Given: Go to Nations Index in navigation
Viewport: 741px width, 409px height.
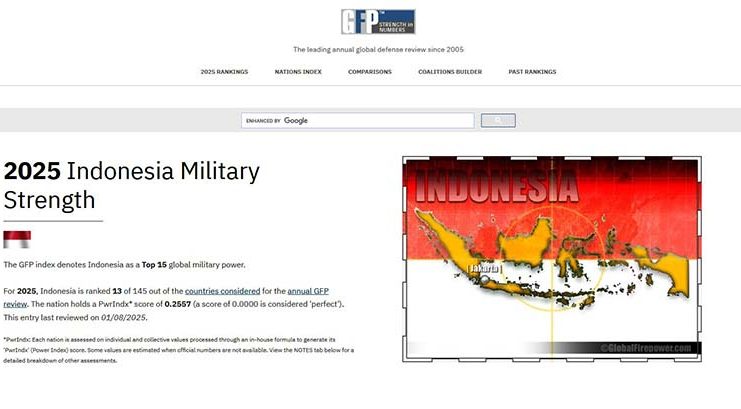Looking at the screenshot, I should coord(298,72).
